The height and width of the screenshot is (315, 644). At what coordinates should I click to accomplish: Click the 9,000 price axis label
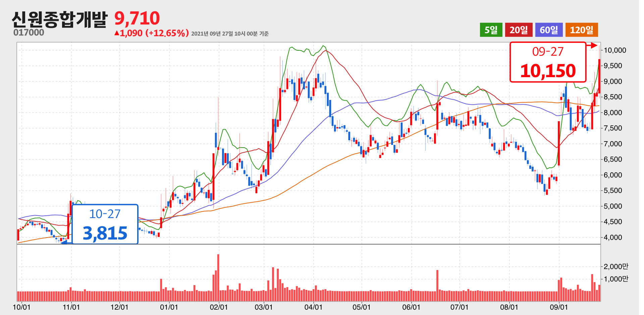click(x=613, y=82)
